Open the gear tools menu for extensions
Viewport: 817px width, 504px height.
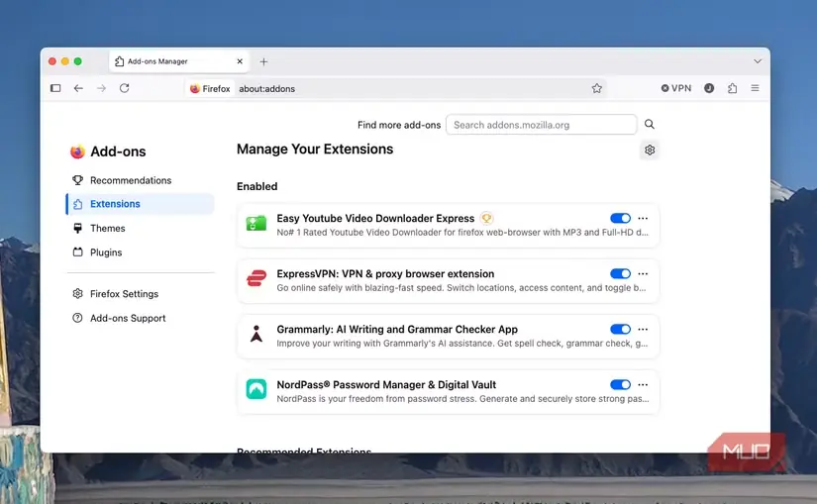(650, 151)
